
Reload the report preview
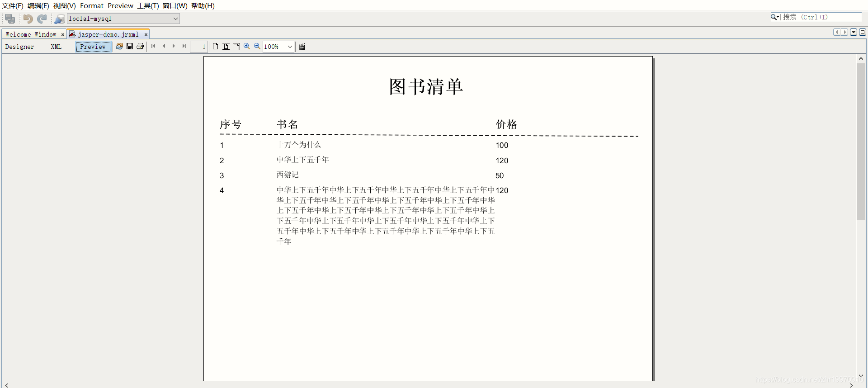[x=119, y=46]
